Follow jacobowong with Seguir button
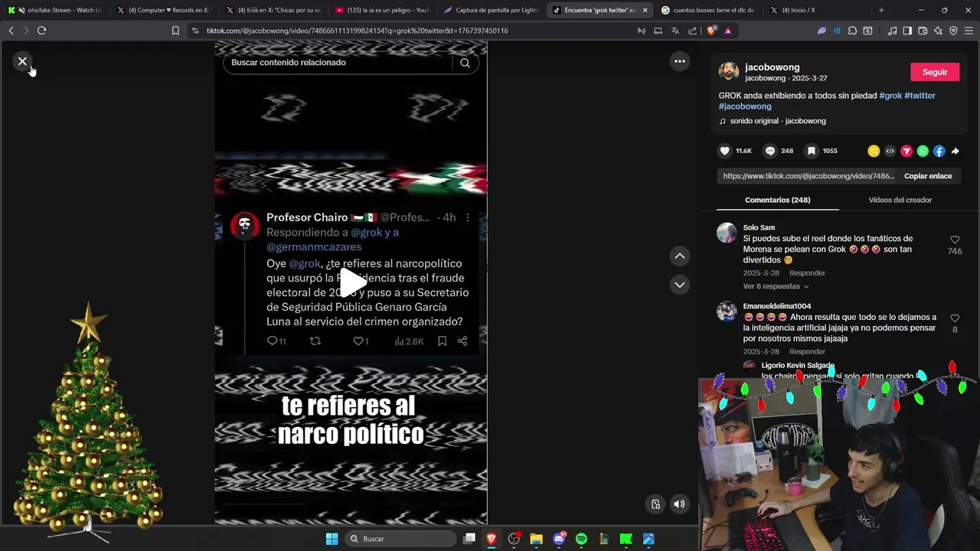Image resolution: width=980 pixels, height=551 pixels. pos(934,72)
